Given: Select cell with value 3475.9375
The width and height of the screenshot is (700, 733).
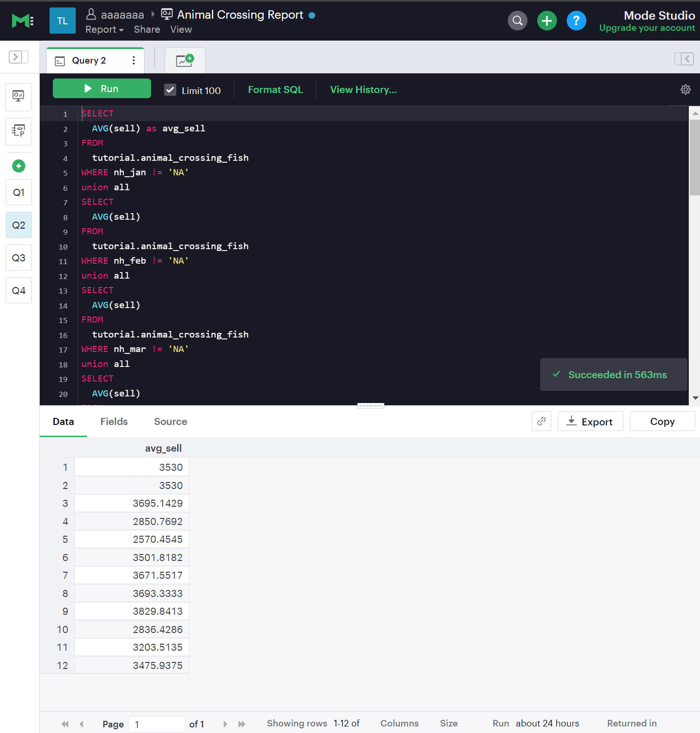Looking at the screenshot, I should pos(132,665).
